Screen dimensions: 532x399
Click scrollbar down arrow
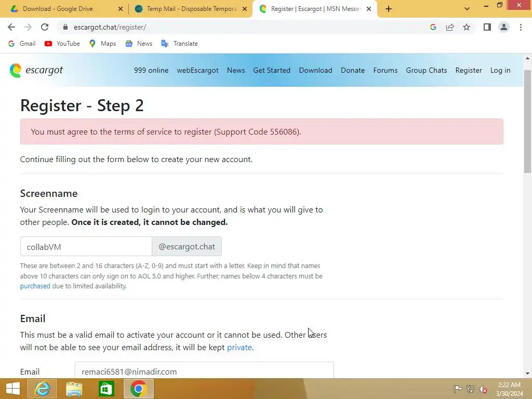click(x=528, y=374)
